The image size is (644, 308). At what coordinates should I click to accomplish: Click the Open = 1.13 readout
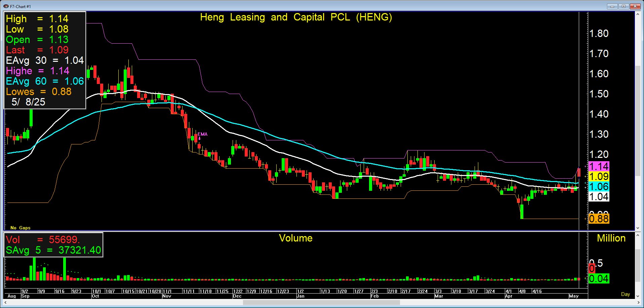click(x=37, y=39)
